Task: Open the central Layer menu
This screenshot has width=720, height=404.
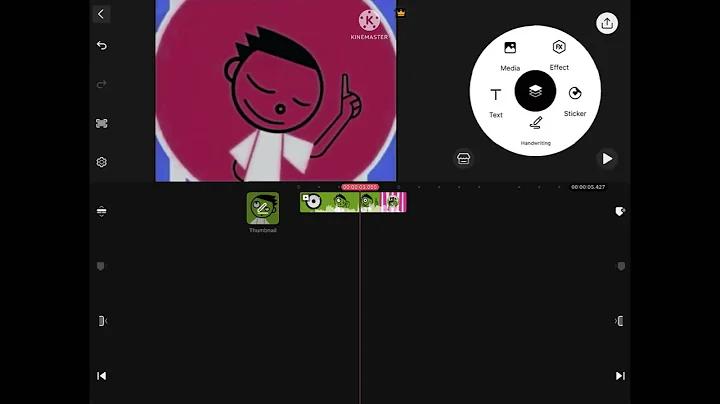Action: point(535,91)
